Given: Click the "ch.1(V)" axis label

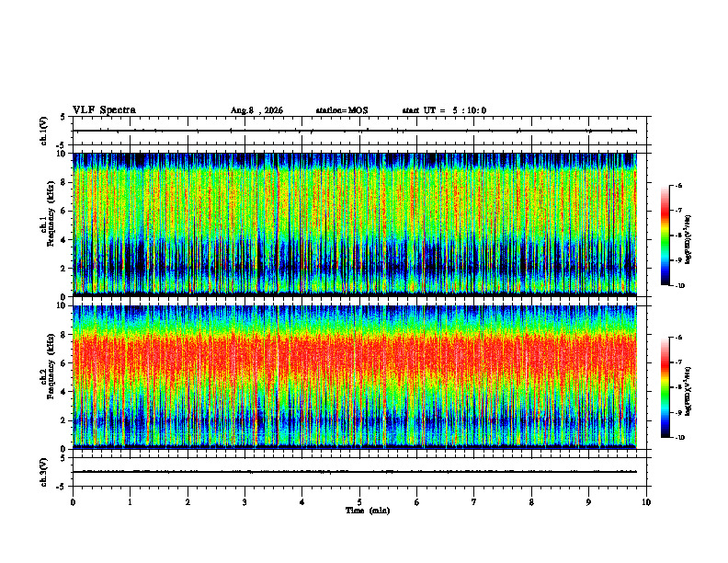Looking at the screenshot, I should [44, 131].
